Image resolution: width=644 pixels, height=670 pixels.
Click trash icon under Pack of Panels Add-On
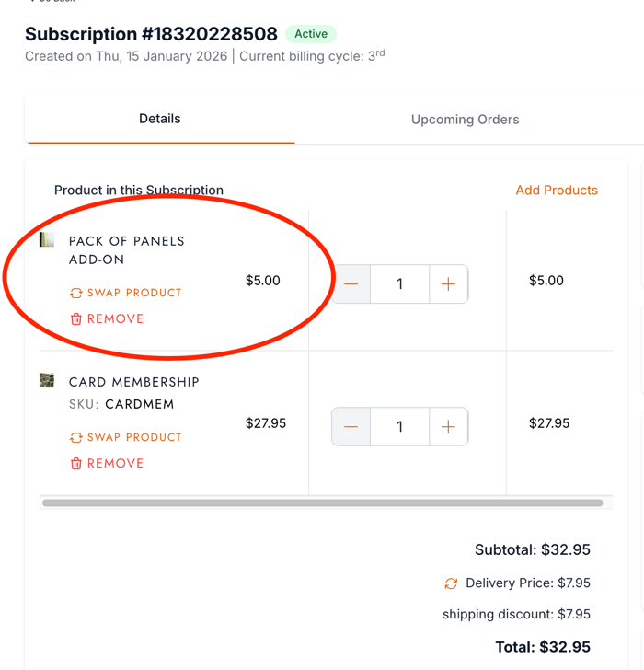pos(76,318)
